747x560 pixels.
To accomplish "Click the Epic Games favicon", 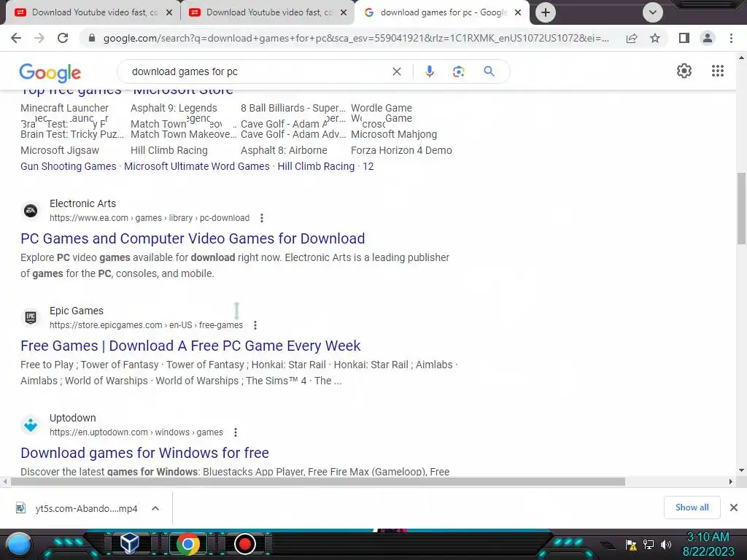I will pos(31,318).
